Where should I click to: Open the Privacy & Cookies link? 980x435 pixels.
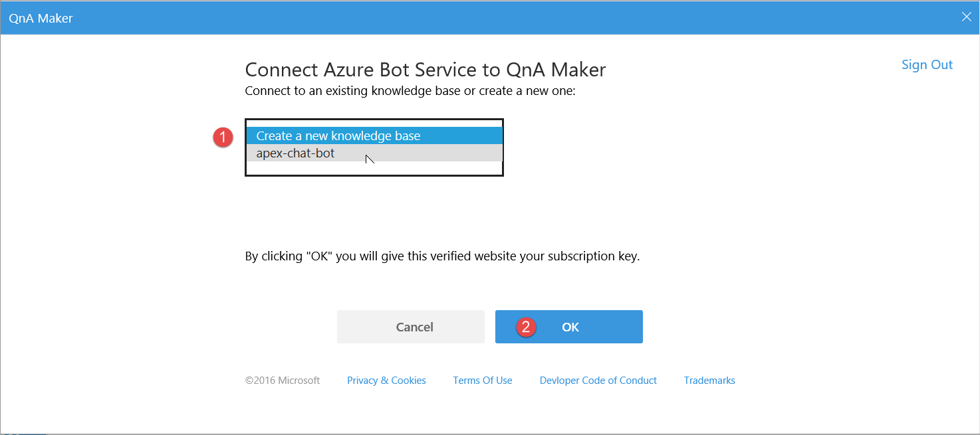(x=386, y=381)
